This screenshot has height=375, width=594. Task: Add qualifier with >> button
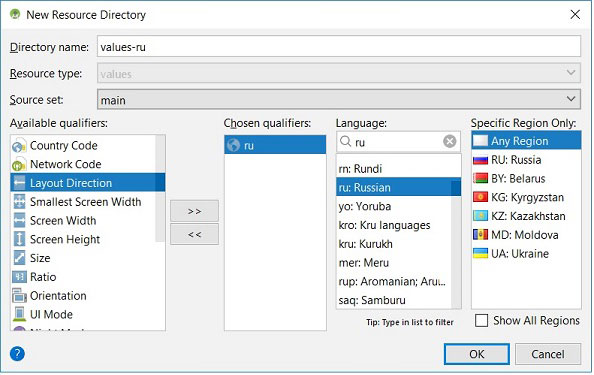[194, 211]
